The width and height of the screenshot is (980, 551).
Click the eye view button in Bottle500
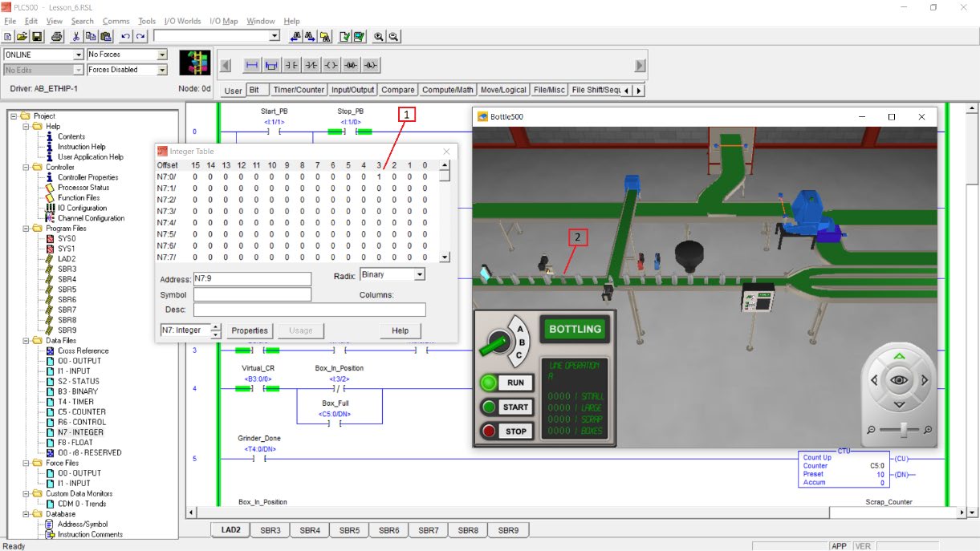pyautogui.click(x=899, y=379)
